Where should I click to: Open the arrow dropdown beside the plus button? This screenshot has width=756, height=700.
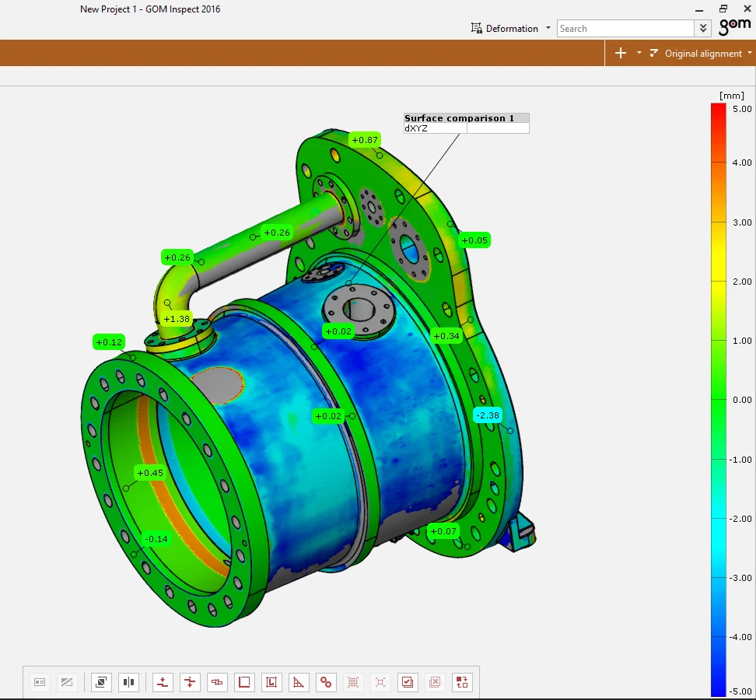point(639,54)
